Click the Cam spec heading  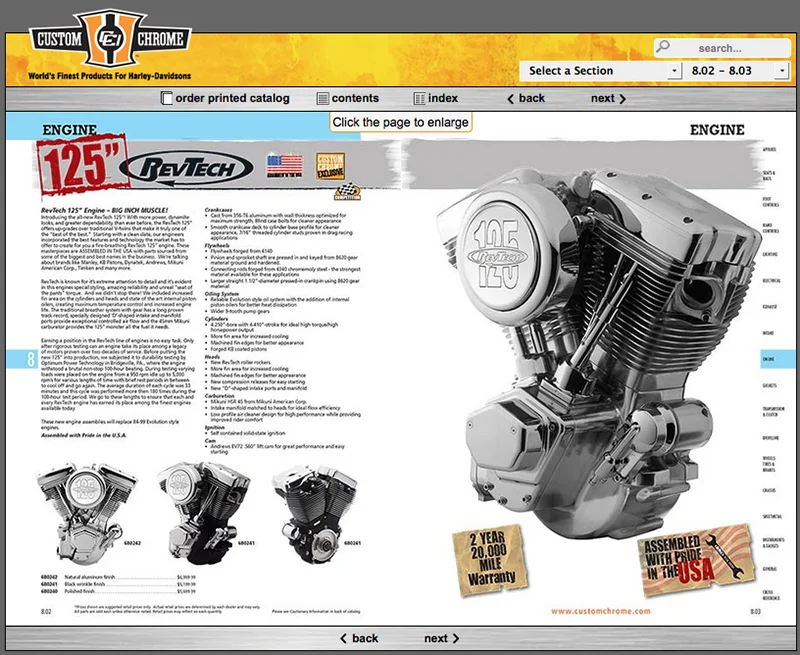coord(209,440)
